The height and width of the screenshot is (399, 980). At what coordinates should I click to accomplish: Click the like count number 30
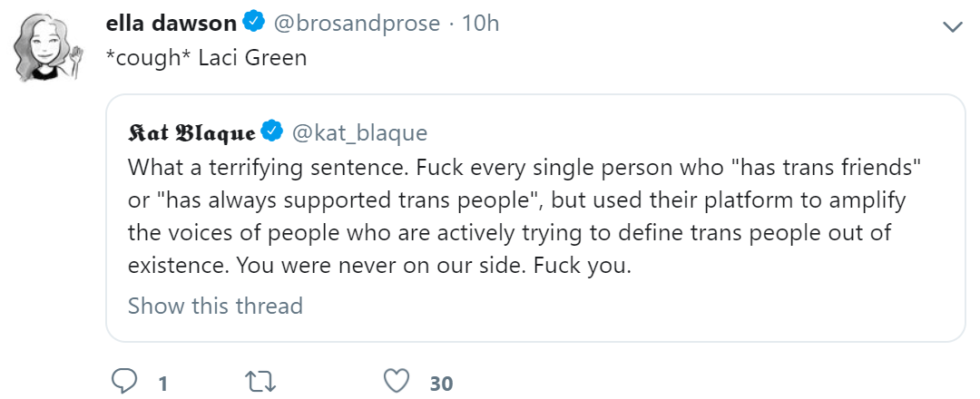(441, 383)
